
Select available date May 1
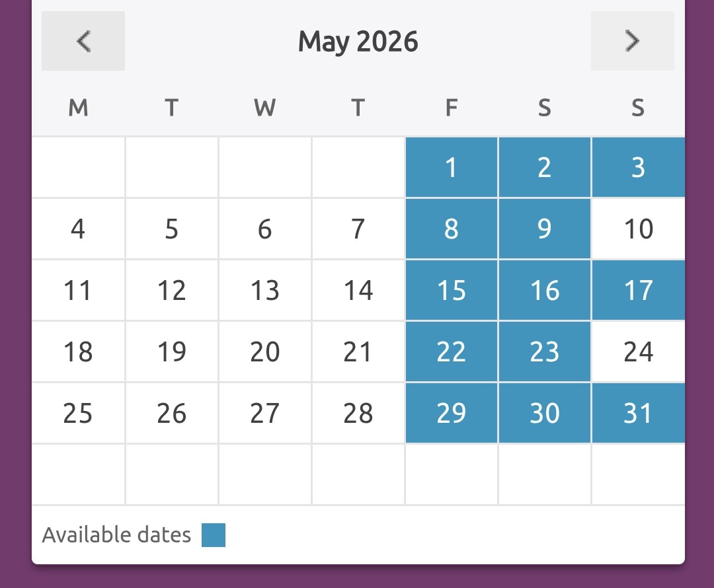[x=451, y=168]
